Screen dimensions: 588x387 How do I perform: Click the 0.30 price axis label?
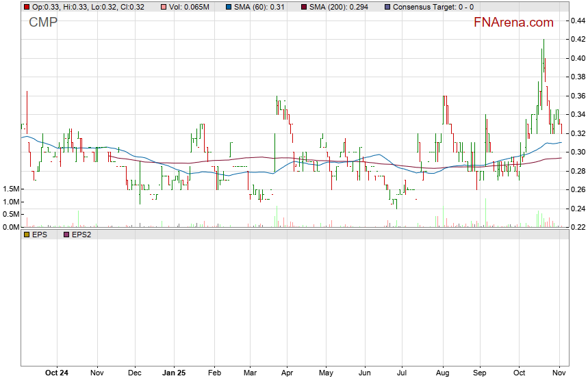point(577,152)
